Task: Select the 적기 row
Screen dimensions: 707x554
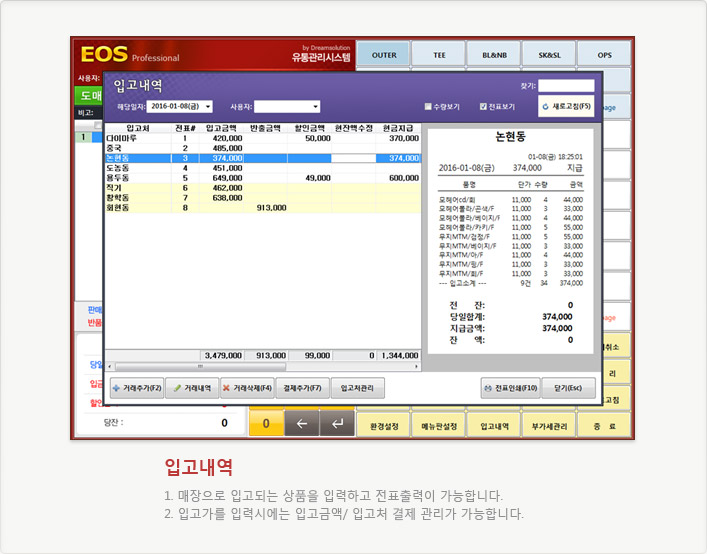Action: click(x=263, y=188)
